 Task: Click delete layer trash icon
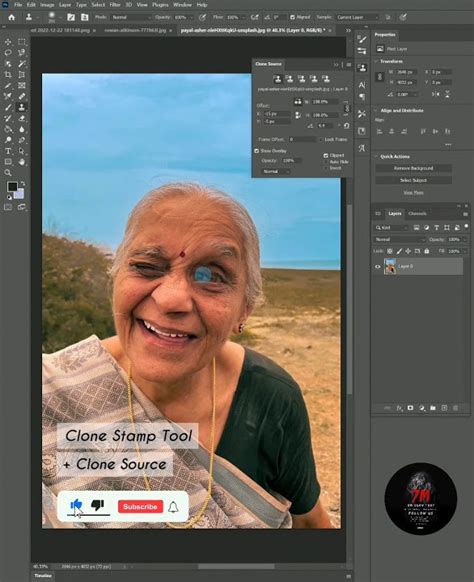tap(456, 408)
